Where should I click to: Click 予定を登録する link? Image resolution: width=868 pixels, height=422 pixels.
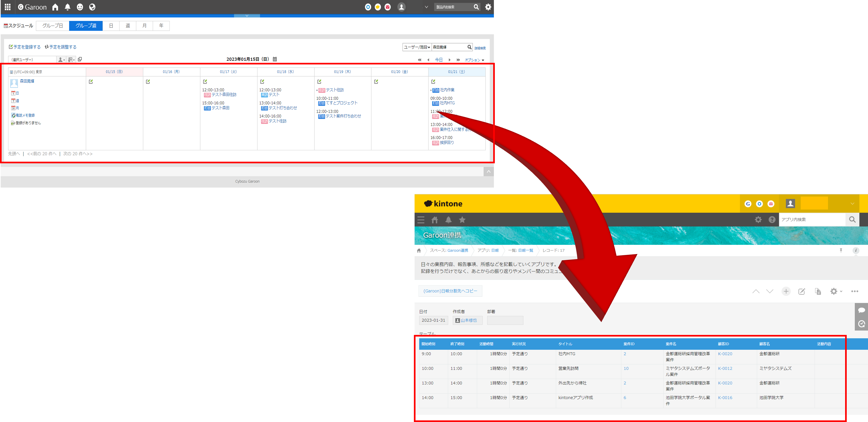pyautogui.click(x=25, y=47)
